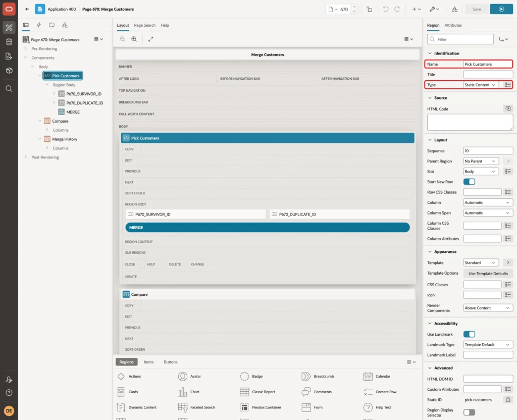Select P670_DUPLICATE_ID item in layout
Viewport: 517px width, 420px height.
pos(339,214)
